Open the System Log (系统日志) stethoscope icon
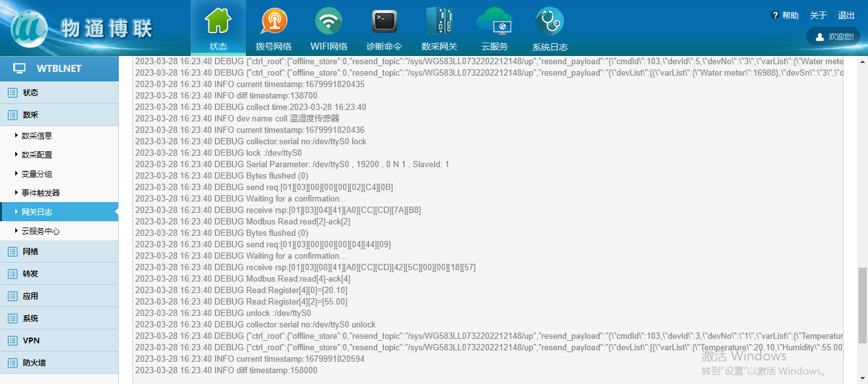The height and width of the screenshot is (384, 868). [550, 22]
